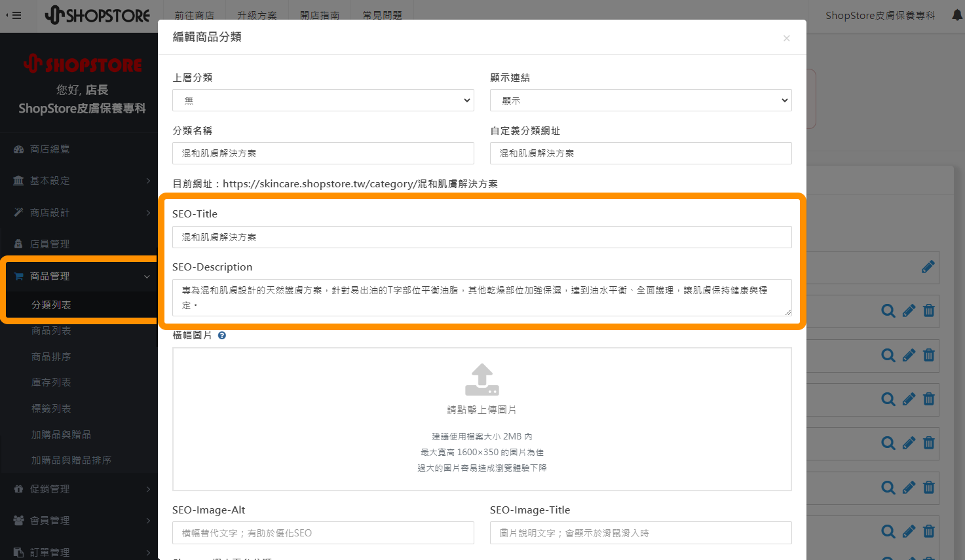The height and width of the screenshot is (560, 965).
Task: Click the lone pencil edit icon in the background list
Action: click(x=928, y=267)
